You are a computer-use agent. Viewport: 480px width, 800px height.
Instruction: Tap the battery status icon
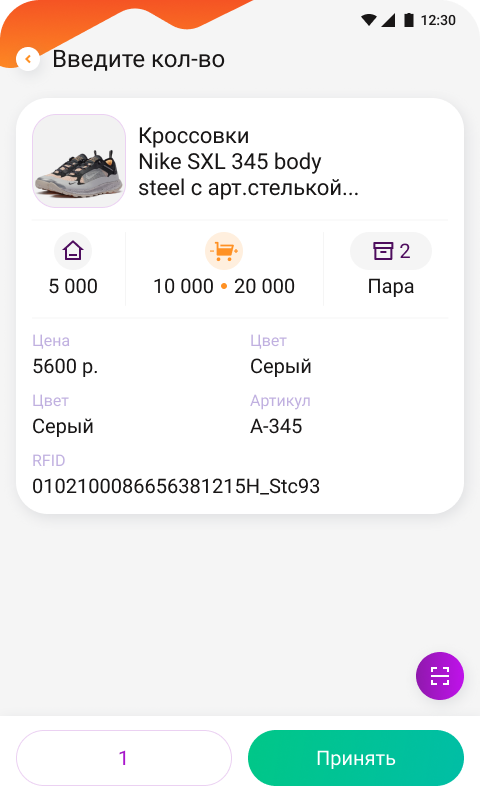[x=409, y=20]
